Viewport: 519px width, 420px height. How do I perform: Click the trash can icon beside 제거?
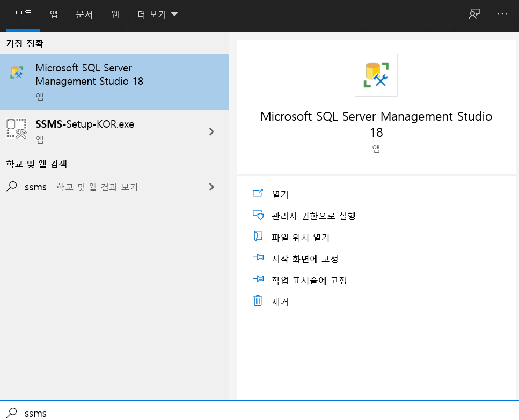pyautogui.click(x=258, y=300)
